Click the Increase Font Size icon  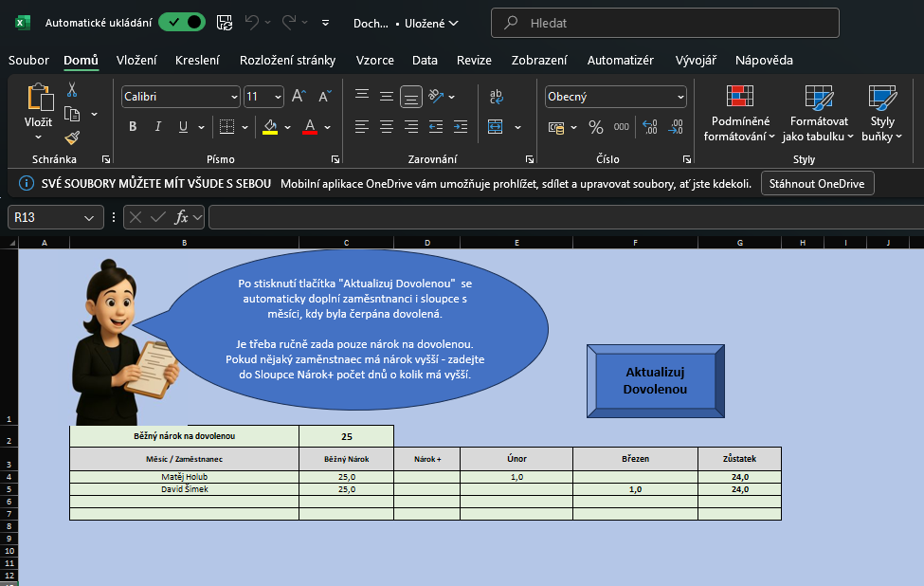[299, 97]
